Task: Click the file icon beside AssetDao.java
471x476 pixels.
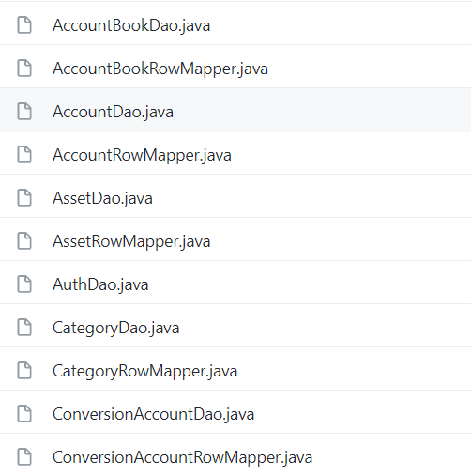Action: 24,198
